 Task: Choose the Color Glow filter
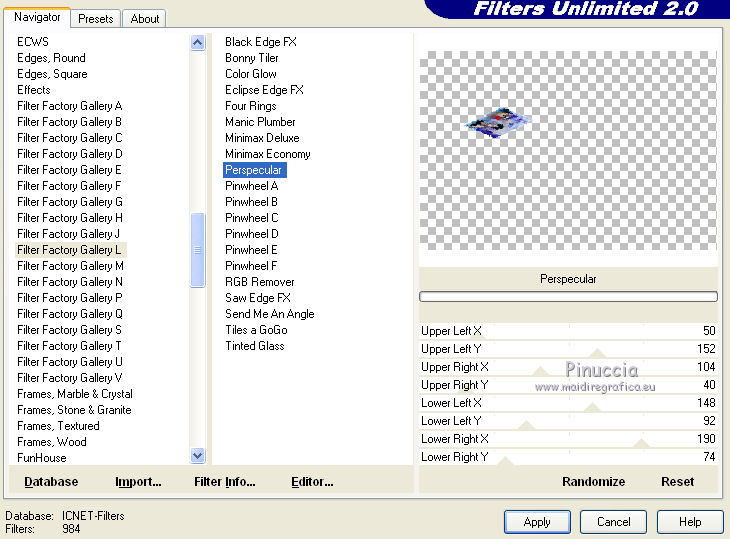pyautogui.click(x=250, y=74)
